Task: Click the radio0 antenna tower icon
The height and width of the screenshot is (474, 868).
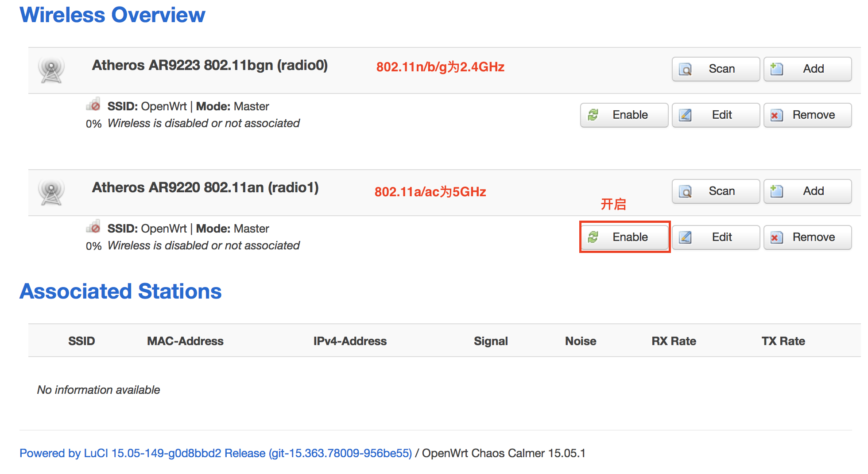Action: point(51,70)
